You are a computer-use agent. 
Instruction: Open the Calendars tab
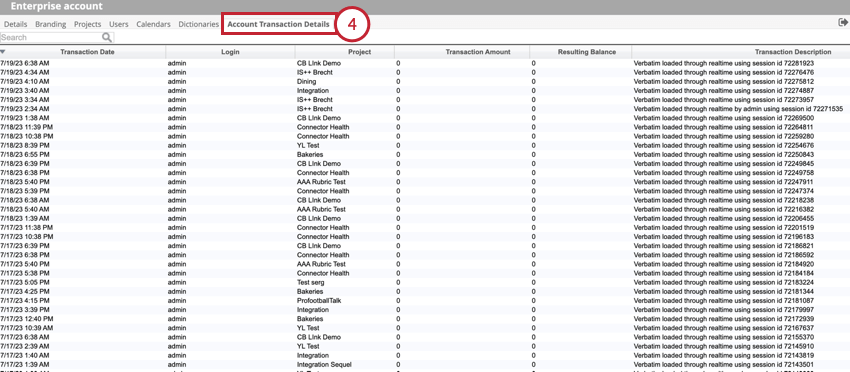[x=153, y=24]
